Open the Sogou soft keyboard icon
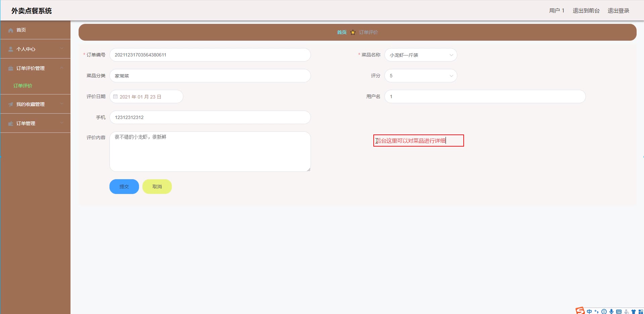 click(619, 312)
